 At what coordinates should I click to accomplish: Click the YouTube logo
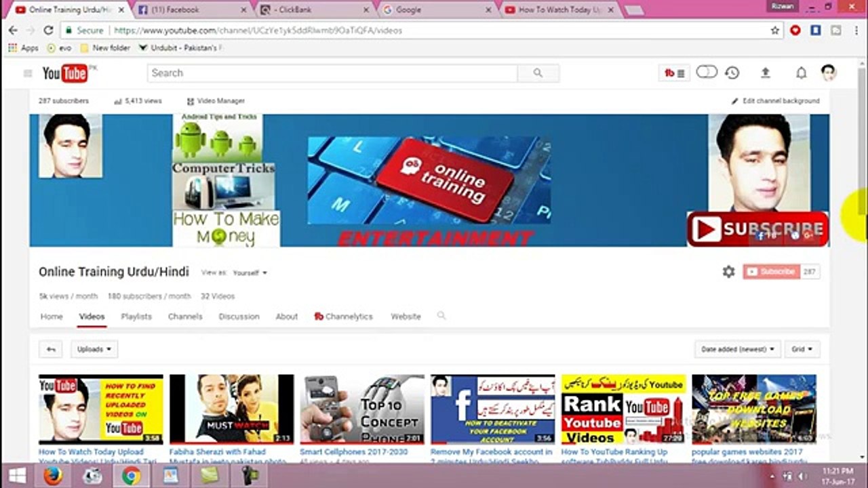(x=66, y=73)
